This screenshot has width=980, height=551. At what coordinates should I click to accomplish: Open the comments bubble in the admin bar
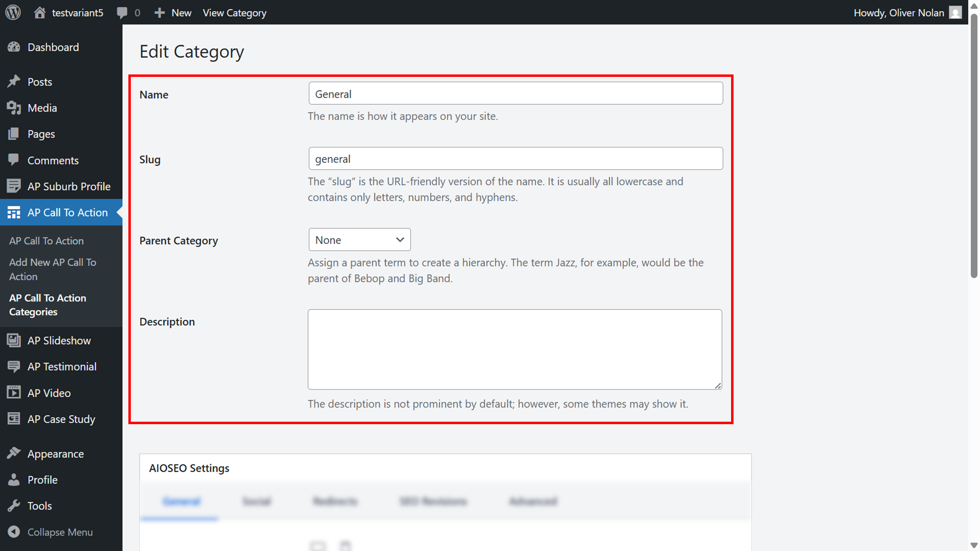pyautogui.click(x=122, y=13)
